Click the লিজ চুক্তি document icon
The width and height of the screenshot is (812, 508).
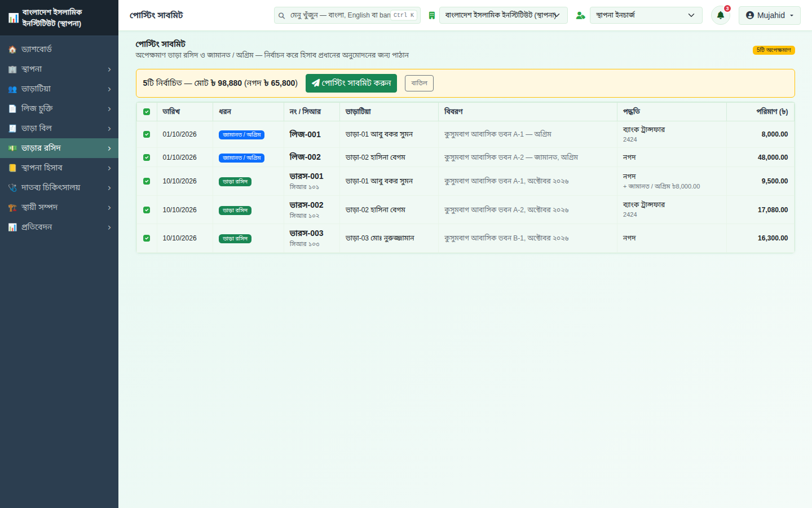click(12, 109)
